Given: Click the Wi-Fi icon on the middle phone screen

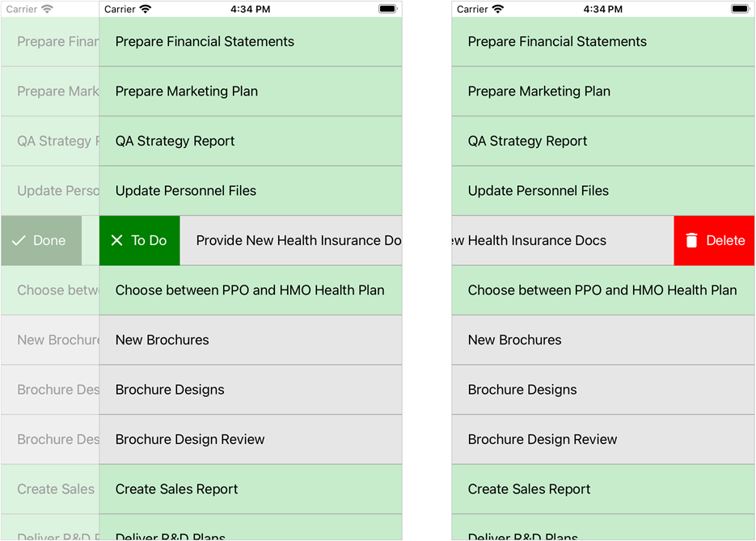Looking at the screenshot, I should pyautogui.click(x=146, y=10).
